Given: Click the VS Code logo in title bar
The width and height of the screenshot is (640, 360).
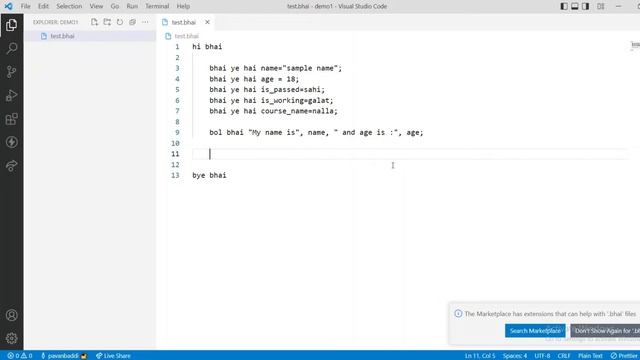Looking at the screenshot, I should 8,6.
